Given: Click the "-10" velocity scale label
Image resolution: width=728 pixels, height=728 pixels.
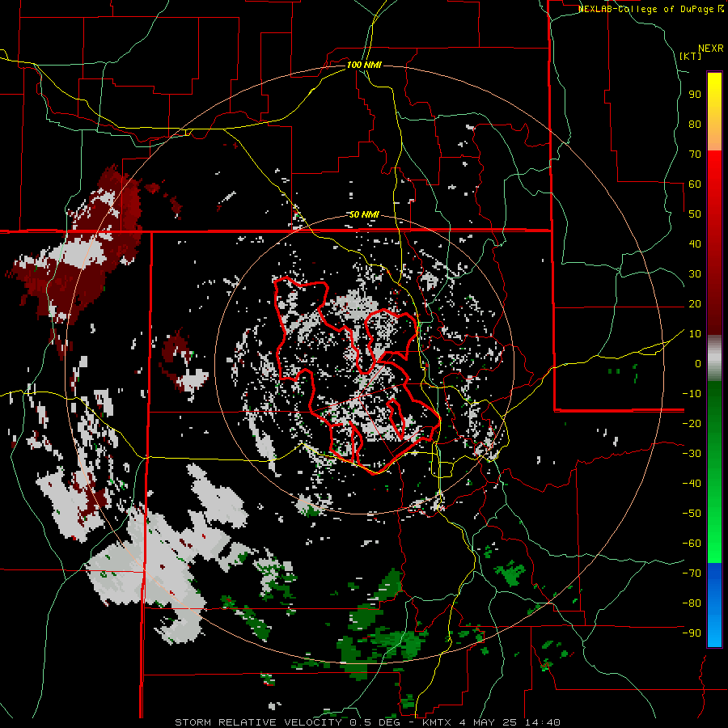Looking at the screenshot, I should point(692,394).
